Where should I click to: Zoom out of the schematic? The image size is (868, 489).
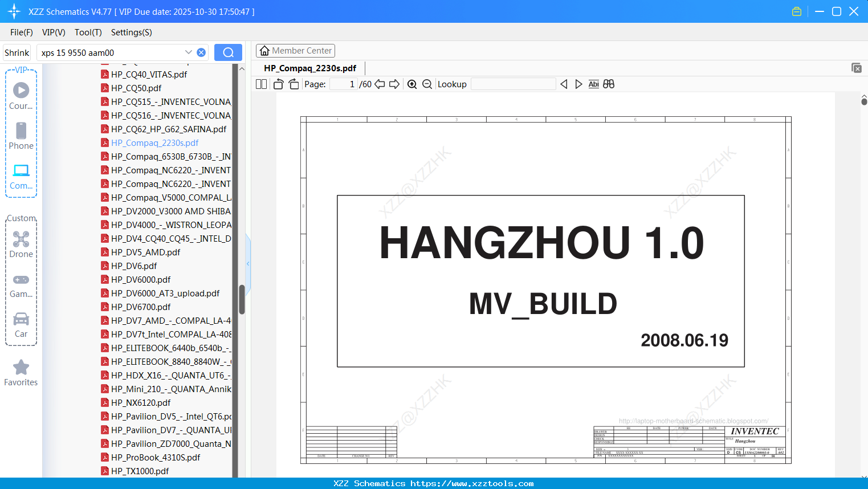pos(427,84)
